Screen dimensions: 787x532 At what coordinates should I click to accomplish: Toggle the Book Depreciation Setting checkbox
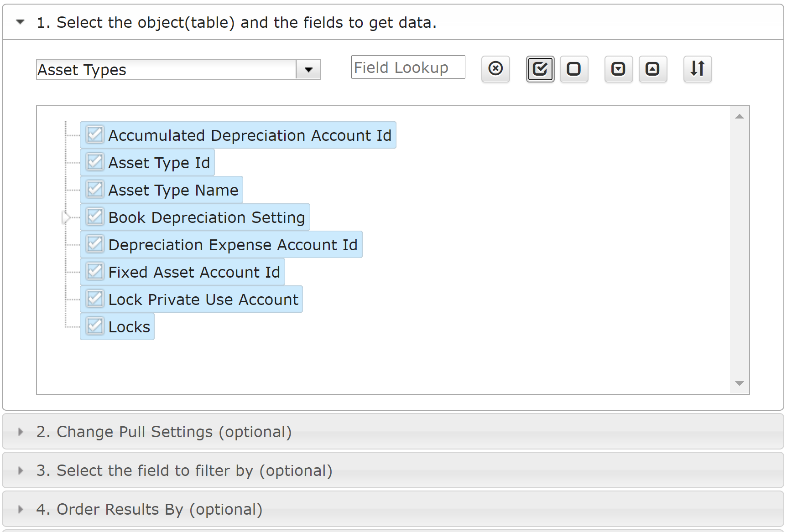(95, 217)
